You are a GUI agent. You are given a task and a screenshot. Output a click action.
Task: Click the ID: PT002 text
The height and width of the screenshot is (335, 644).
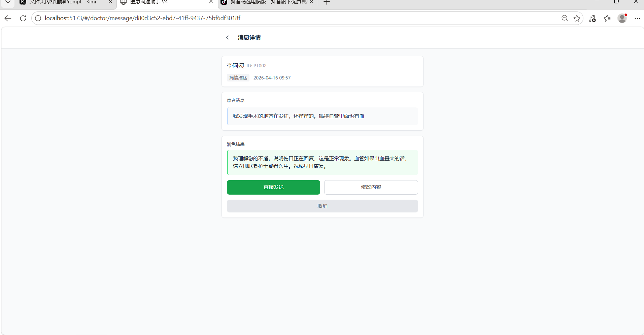(257, 66)
